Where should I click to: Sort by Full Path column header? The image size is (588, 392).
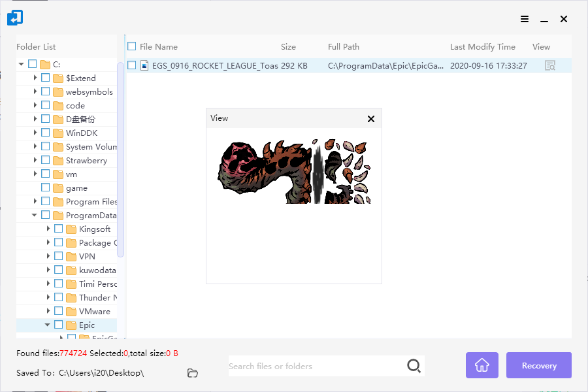[x=344, y=47]
